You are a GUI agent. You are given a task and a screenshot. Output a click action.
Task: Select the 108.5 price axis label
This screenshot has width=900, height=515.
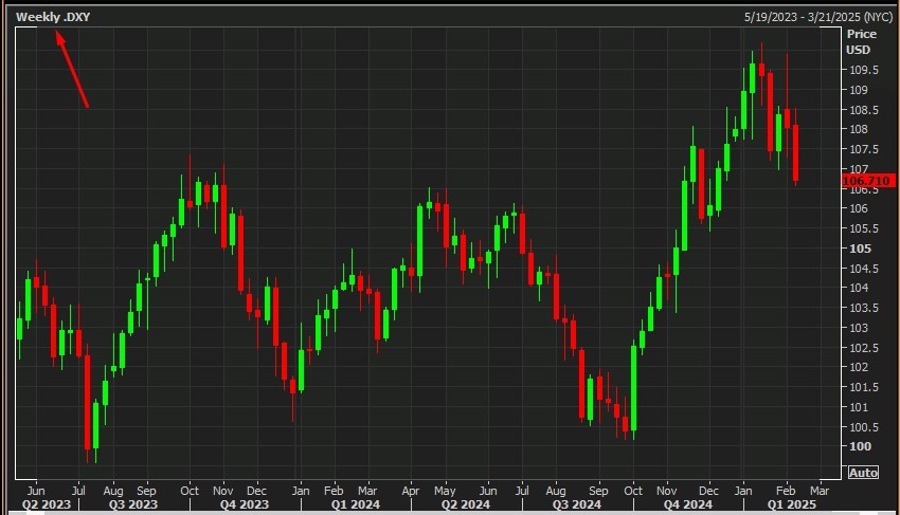(x=863, y=110)
